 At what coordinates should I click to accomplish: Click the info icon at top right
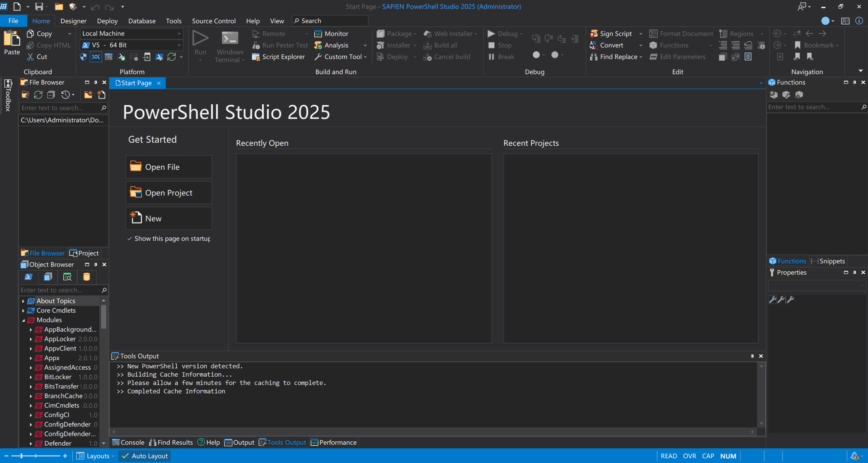[859, 21]
